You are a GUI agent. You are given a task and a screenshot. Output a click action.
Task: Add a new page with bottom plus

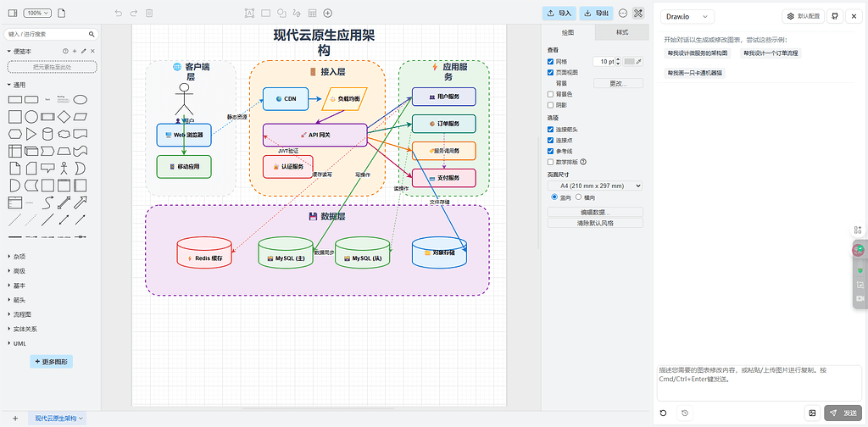[15, 419]
